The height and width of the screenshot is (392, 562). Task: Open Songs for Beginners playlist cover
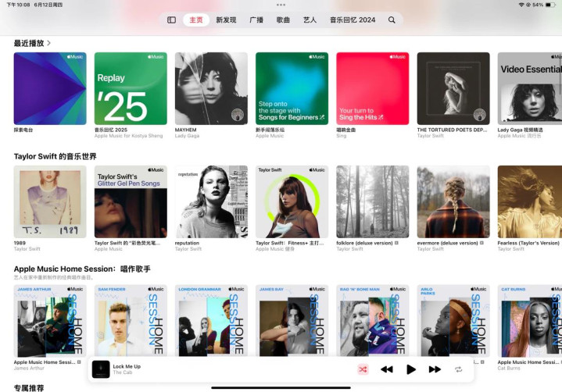tap(292, 88)
